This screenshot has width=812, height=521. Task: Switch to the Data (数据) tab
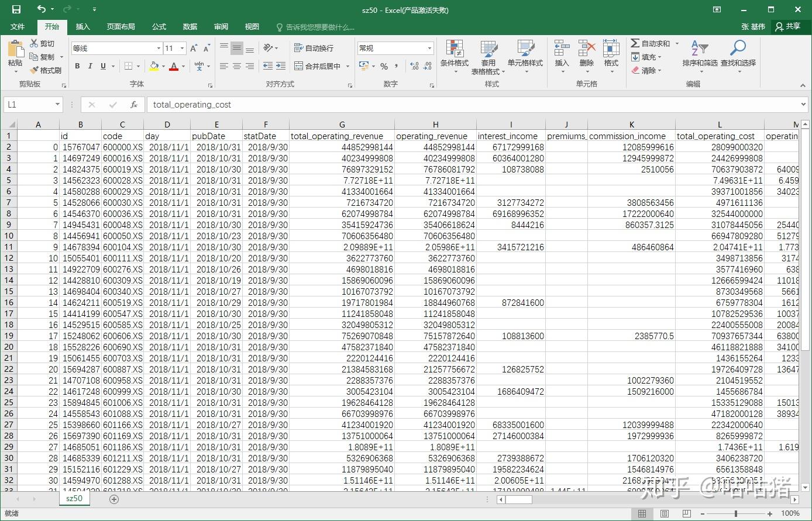pos(190,27)
